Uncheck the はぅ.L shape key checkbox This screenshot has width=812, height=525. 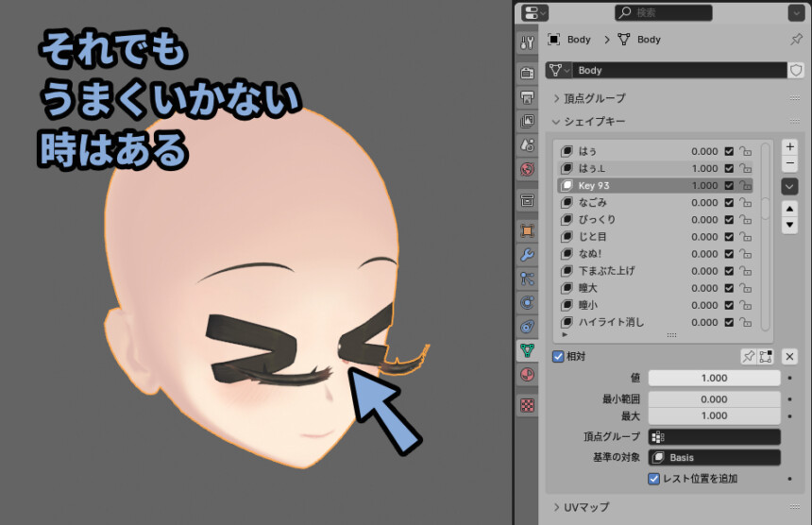(x=729, y=168)
